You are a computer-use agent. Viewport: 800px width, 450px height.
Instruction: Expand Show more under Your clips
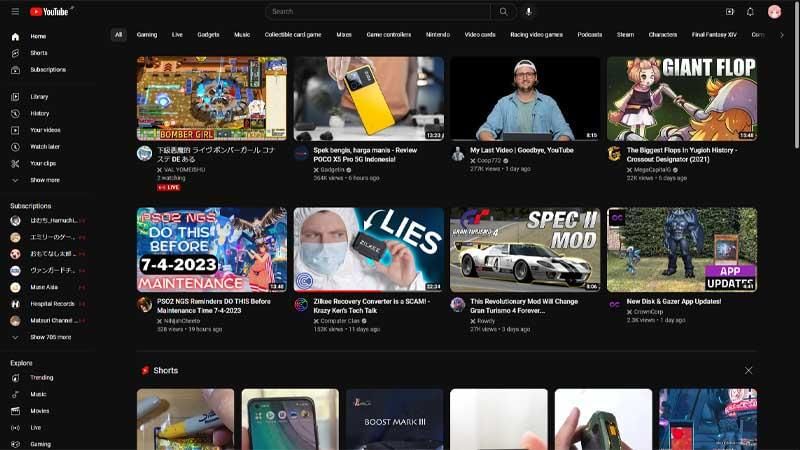coord(44,180)
